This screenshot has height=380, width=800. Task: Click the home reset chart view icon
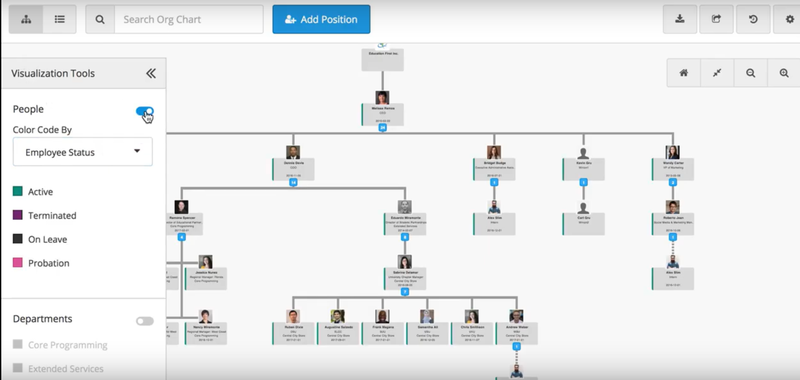tap(684, 73)
